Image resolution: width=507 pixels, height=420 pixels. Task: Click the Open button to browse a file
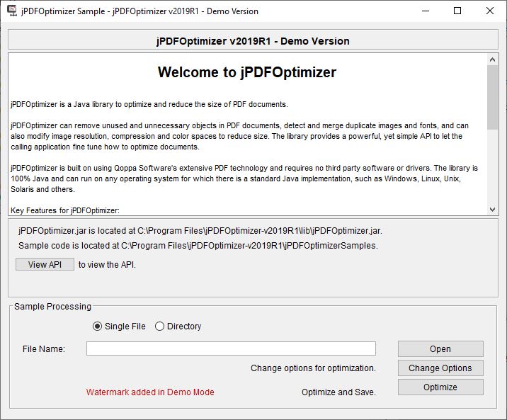pyautogui.click(x=440, y=349)
